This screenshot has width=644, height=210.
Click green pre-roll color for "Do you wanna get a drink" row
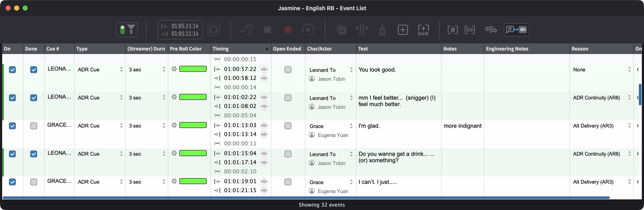click(193, 153)
